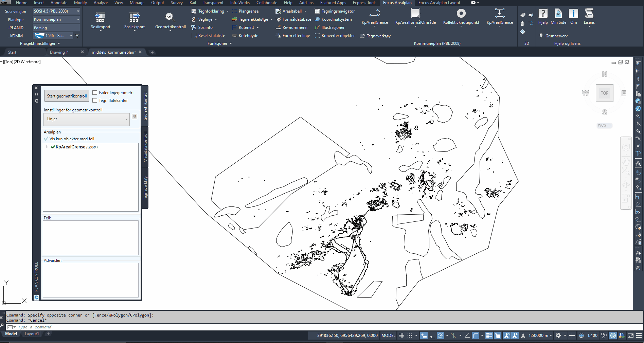Viewport: 644px width, 343px height.
Task: Switch to the Focus Arealplan Layout tab
Action: click(439, 3)
